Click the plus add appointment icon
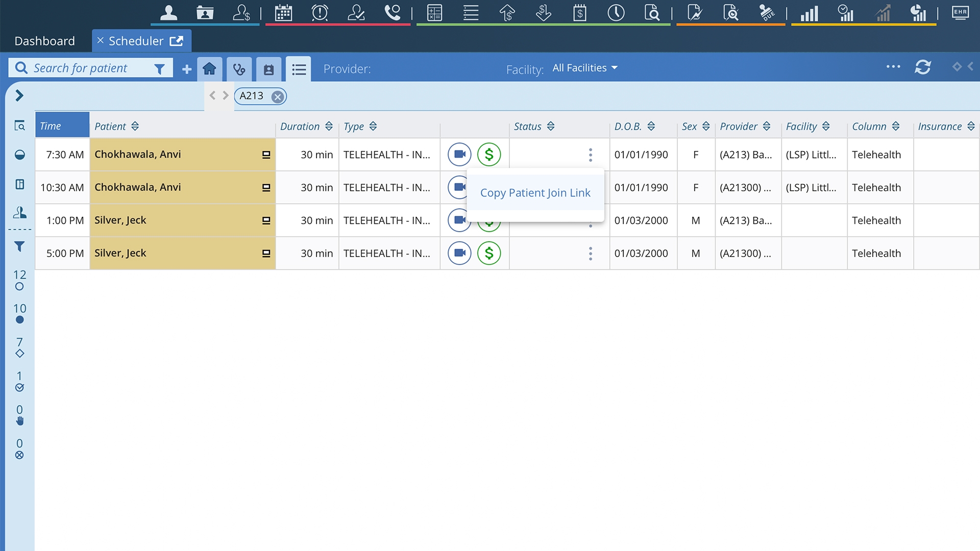This screenshot has width=980, height=551. click(x=187, y=69)
